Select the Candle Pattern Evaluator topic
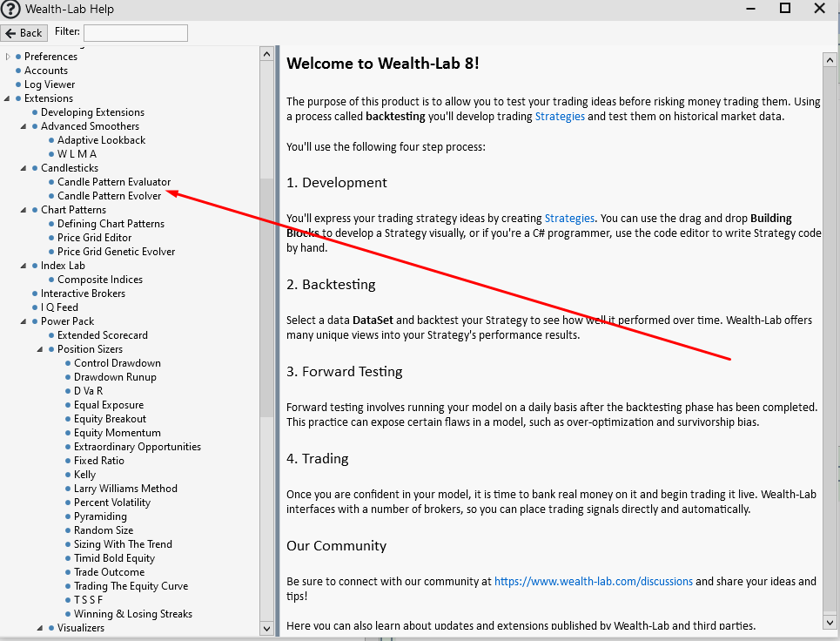 pyautogui.click(x=114, y=181)
